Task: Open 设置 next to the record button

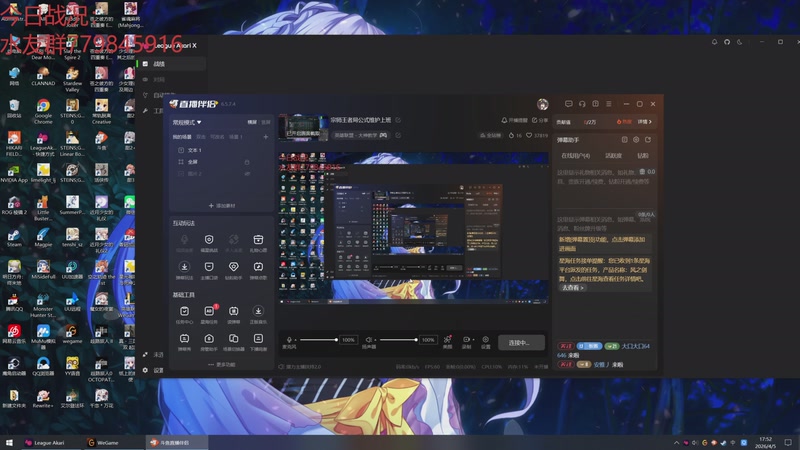Action: pyautogui.click(x=485, y=342)
